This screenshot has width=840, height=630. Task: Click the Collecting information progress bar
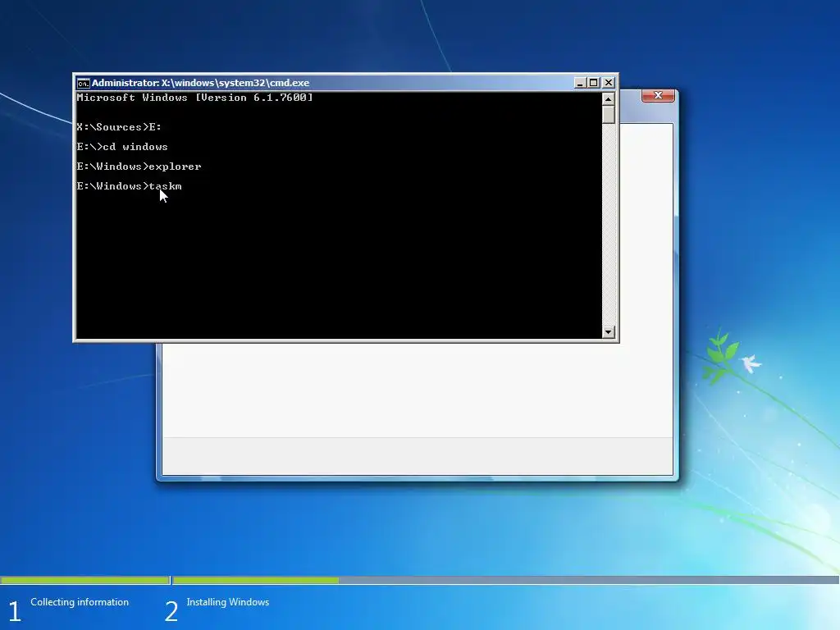click(84, 580)
